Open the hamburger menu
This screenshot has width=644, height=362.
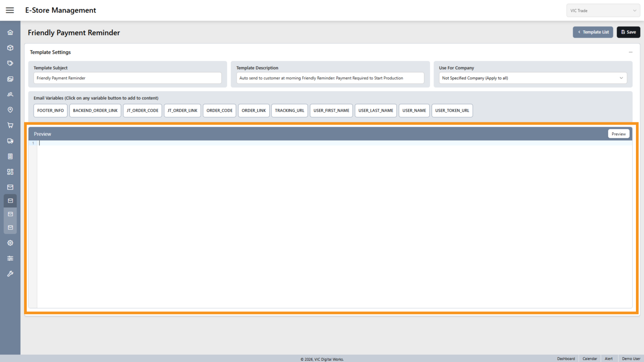coord(10,10)
